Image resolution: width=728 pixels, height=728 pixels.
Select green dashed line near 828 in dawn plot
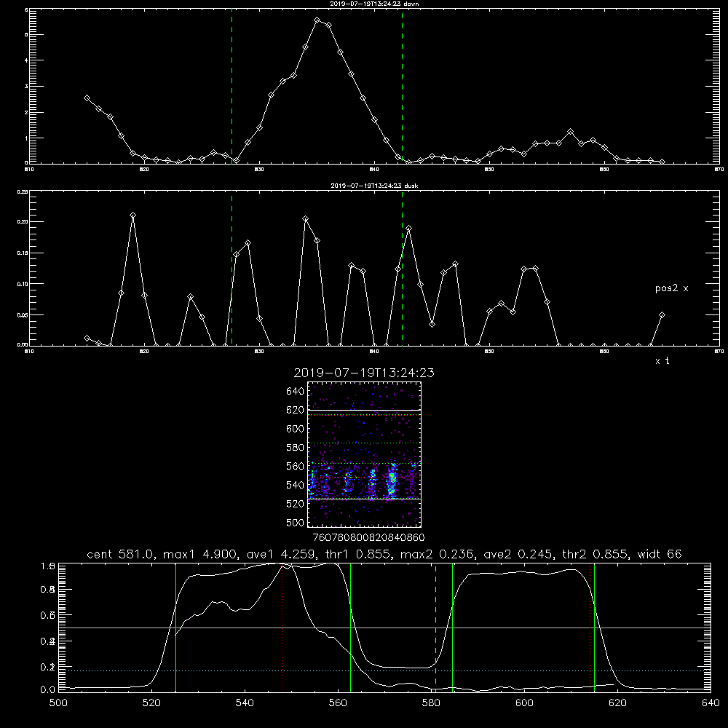coord(232,86)
